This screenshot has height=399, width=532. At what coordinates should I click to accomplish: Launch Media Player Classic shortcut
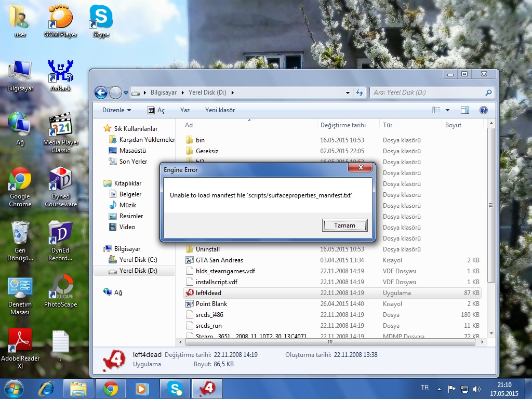tap(60, 133)
